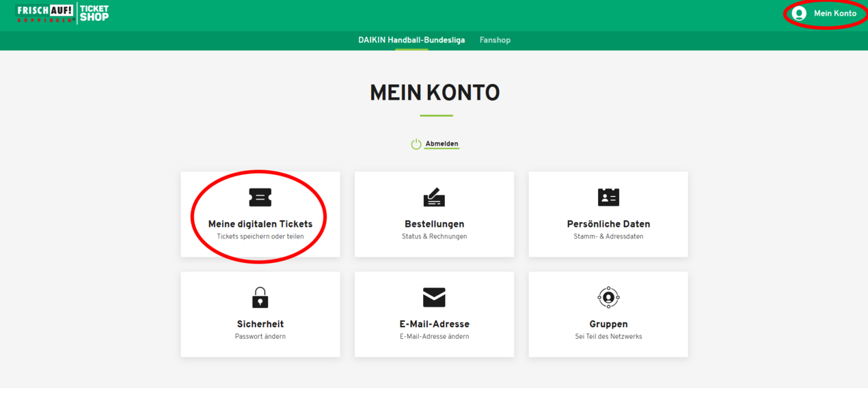868x414 pixels.
Task: Click 'Passwort ändern' text
Action: click(x=260, y=337)
